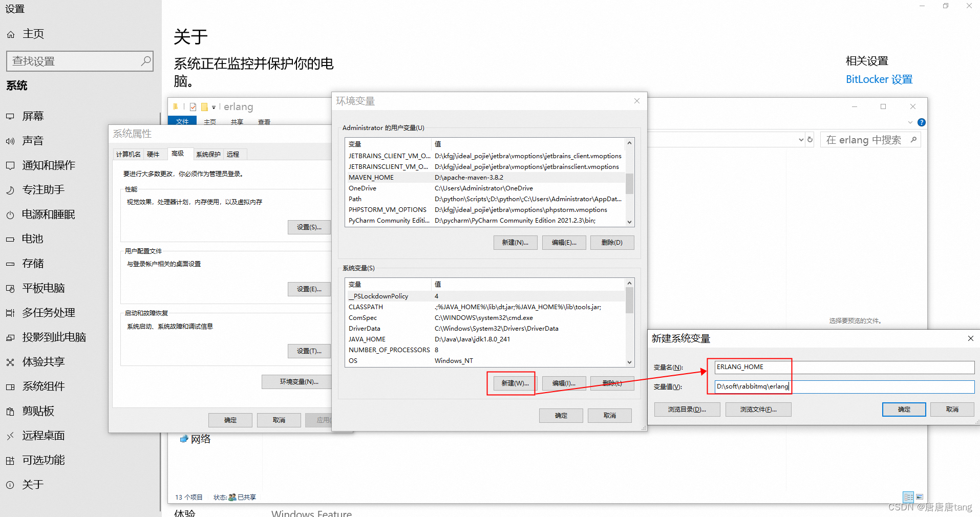Click system variables scrollbar up arrow
This screenshot has width=980, height=517.
tap(630, 283)
